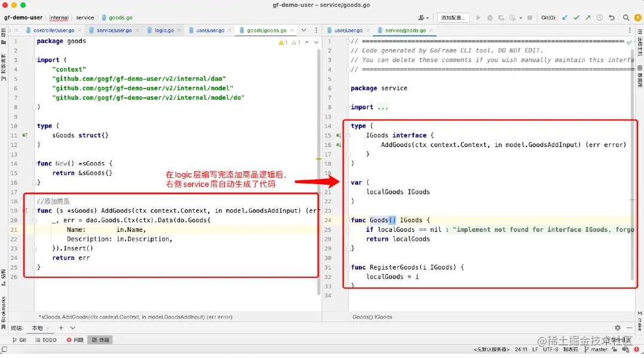
Task: Open terminal panel settings gear
Action: coord(617,328)
